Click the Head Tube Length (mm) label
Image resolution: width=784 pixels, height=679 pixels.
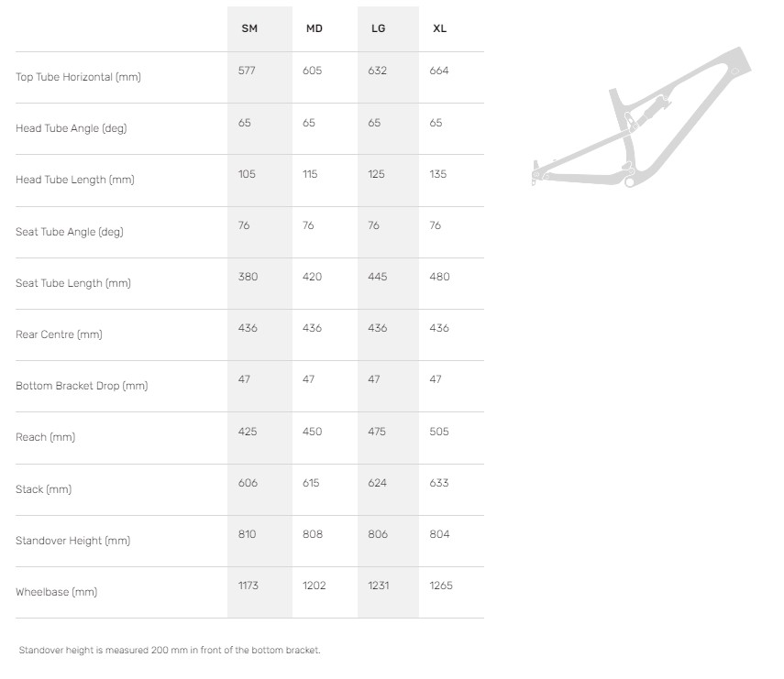click(x=74, y=180)
